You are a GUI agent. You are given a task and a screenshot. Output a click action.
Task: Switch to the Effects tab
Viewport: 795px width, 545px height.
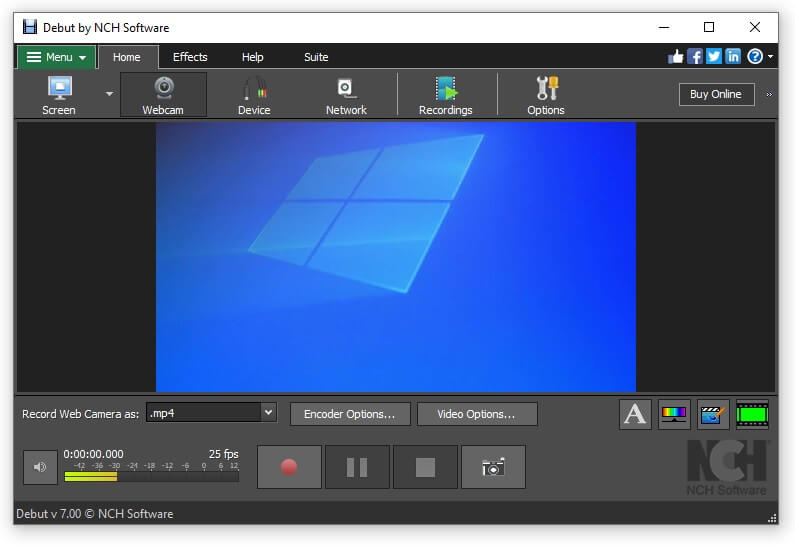[x=190, y=57]
